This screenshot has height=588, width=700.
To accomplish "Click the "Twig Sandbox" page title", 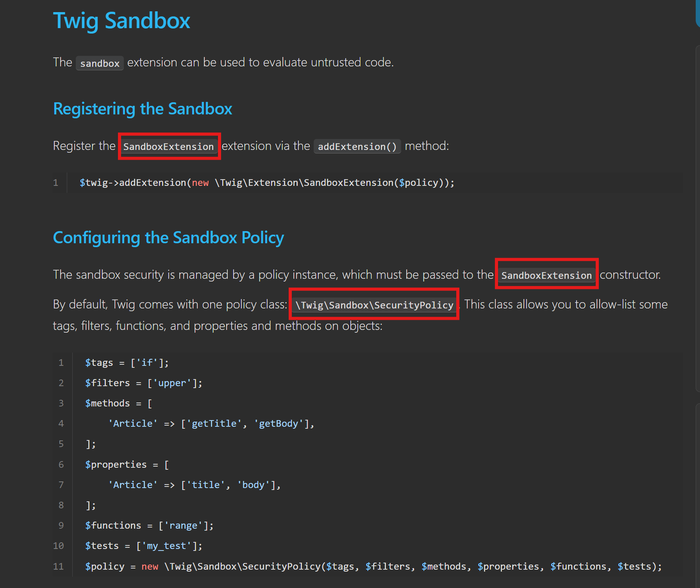I will (x=121, y=20).
